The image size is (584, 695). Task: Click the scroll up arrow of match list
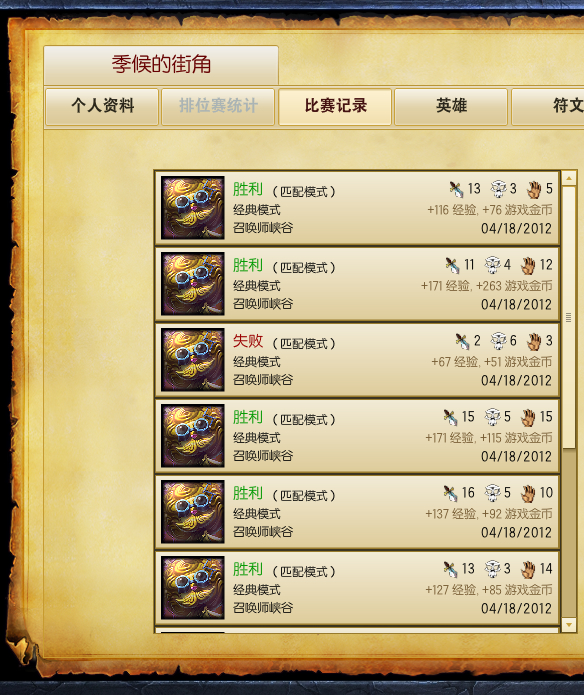[x=569, y=178]
